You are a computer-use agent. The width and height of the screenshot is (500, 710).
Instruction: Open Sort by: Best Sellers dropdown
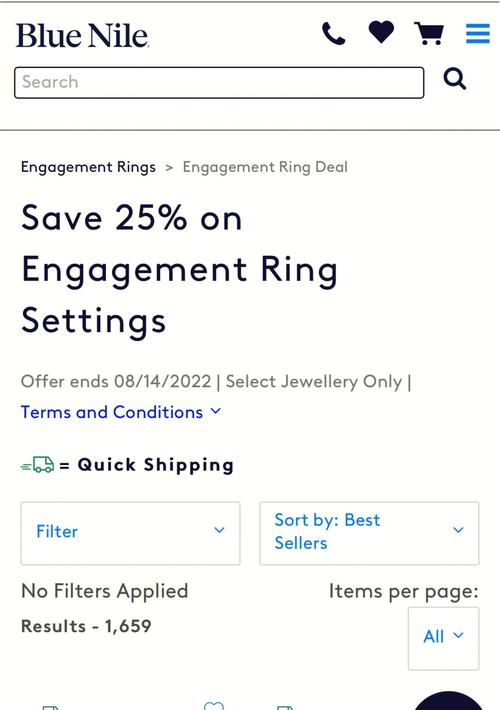coord(369,533)
